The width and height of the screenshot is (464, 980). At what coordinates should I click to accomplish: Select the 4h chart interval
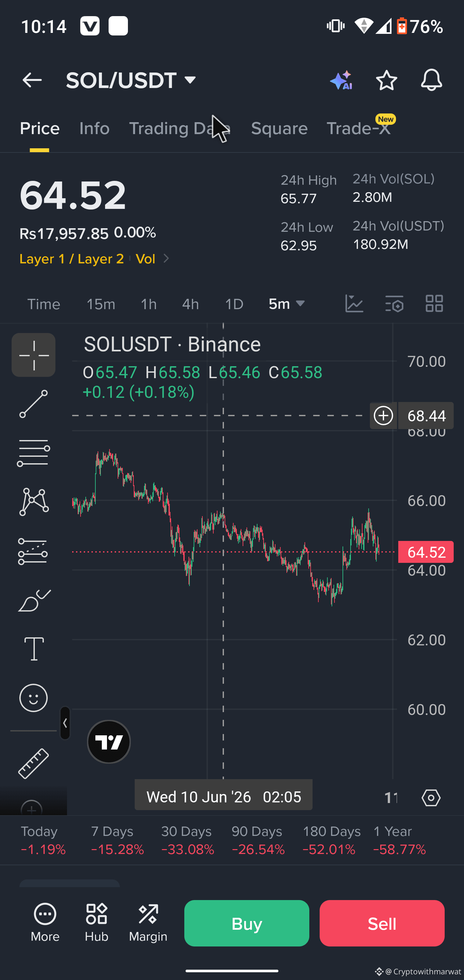pyautogui.click(x=190, y=304)
